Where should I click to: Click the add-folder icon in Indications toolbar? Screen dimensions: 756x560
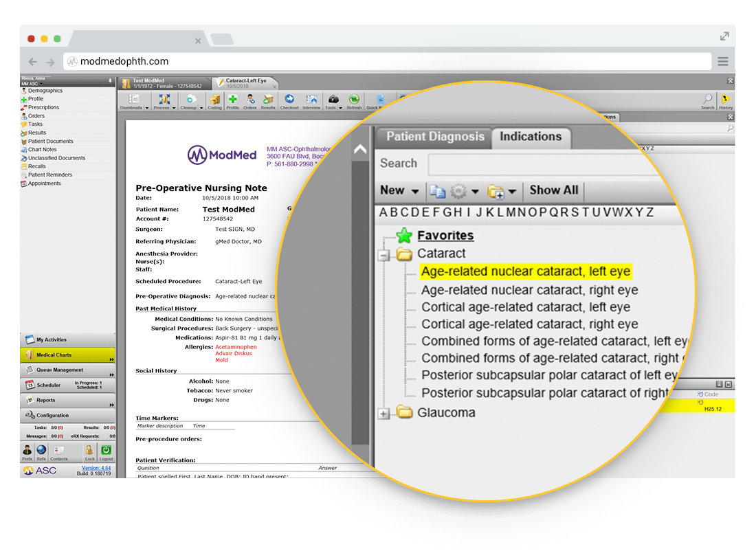496,192
